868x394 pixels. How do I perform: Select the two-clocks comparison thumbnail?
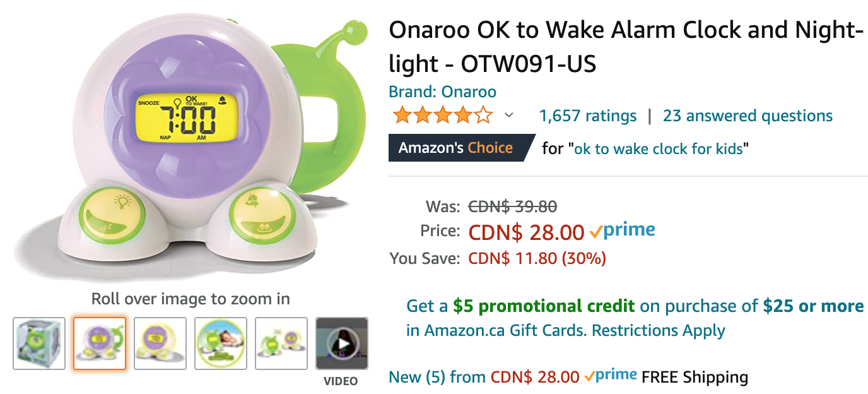(281, 343)
